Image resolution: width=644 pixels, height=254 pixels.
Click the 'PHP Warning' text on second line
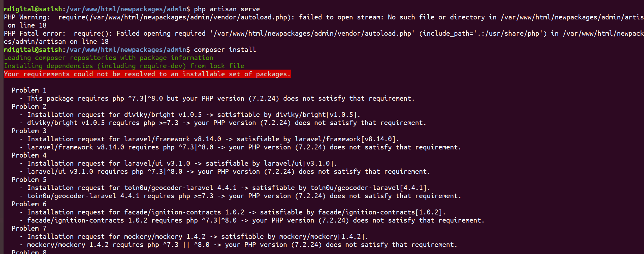click(x=27, y=17)
